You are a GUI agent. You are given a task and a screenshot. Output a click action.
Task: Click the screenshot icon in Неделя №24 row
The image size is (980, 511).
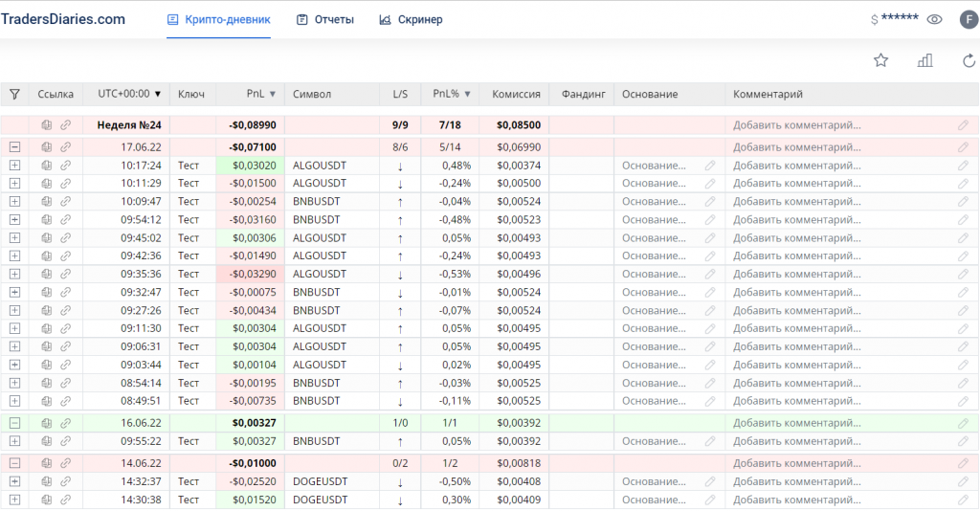pyautogui.click(x=46, y=125)
